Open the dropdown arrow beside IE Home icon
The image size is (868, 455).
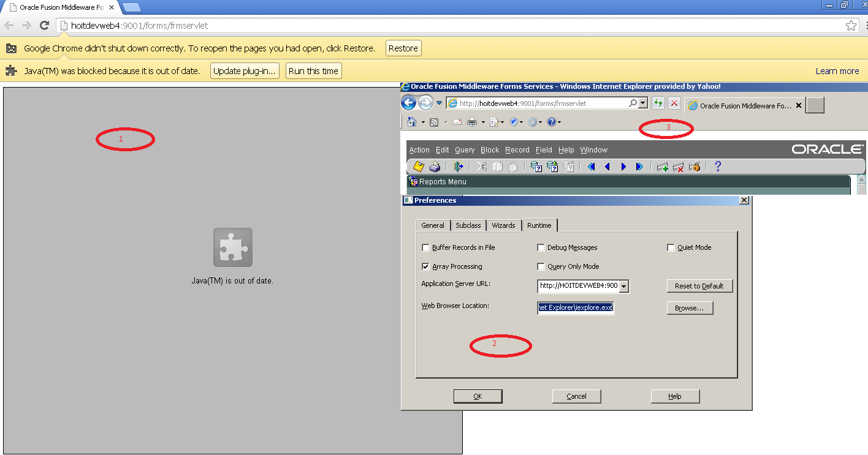423,122
